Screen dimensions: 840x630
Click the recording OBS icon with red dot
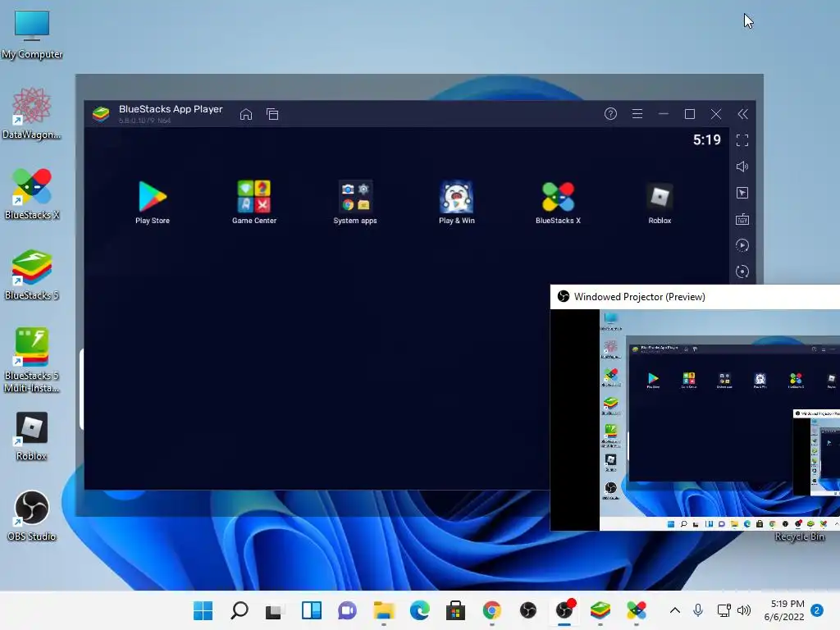coord(564,609)
